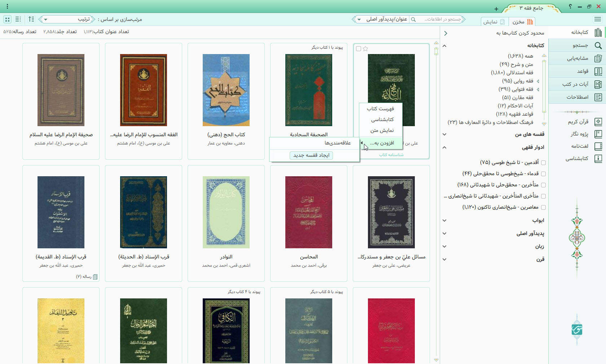Viewport: 606px width, 364px height.
Task: Check the أقدمین - تا شیخ طوسی filter
Action: coord(543,163)
